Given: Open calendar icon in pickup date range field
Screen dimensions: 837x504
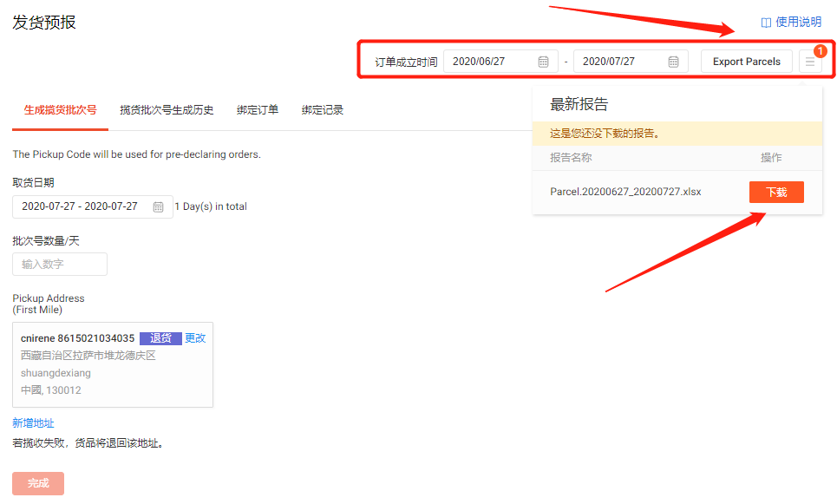Looking at the screenshot, I should (158, 207).
